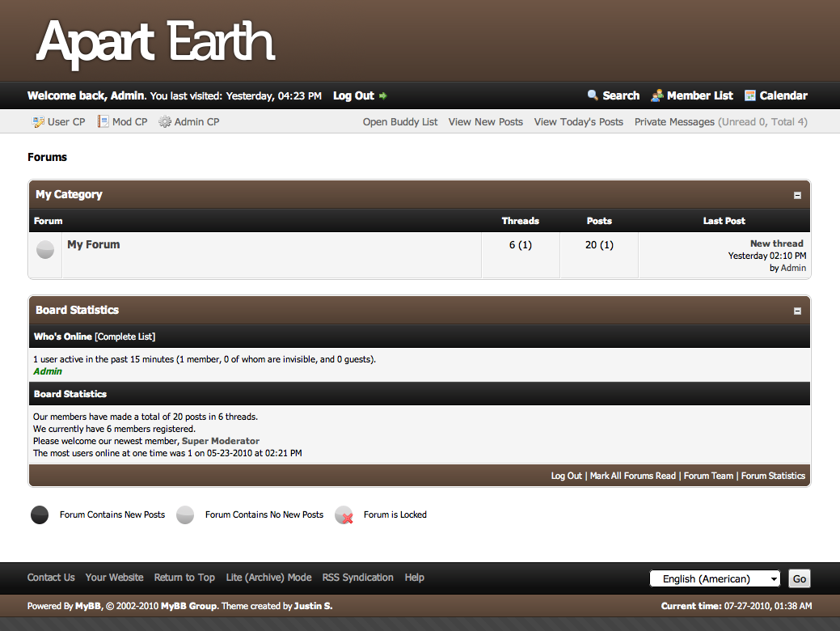Collapse the Board Statistics section
This screenshot has width=840, height=631.
pos(797,311)
